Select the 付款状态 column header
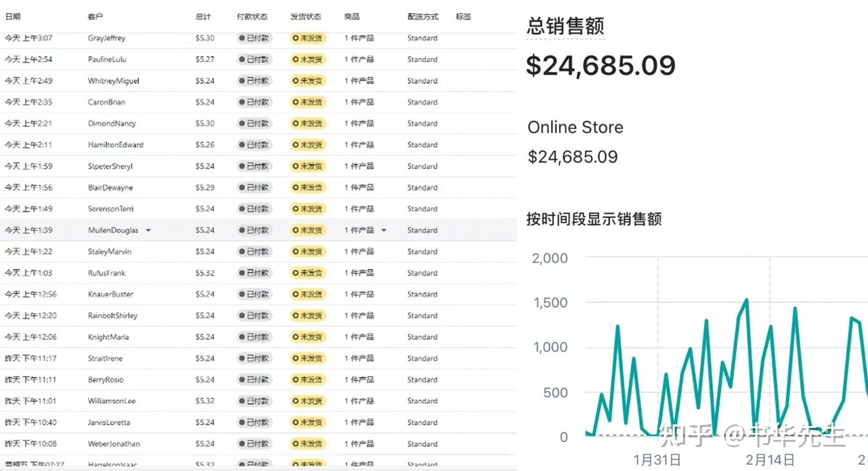The image size is (868, 471). click(252, 17)
